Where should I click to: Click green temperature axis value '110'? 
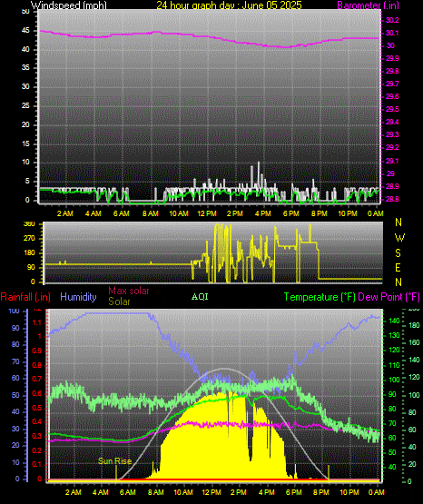tap(394, 365)
